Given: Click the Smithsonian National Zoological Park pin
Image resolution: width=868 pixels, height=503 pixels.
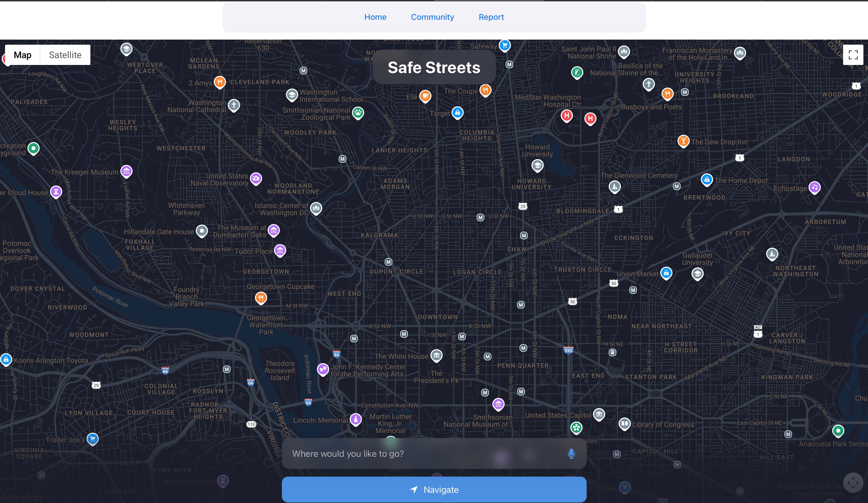Looking at the screenshot, I should point(358,112).
